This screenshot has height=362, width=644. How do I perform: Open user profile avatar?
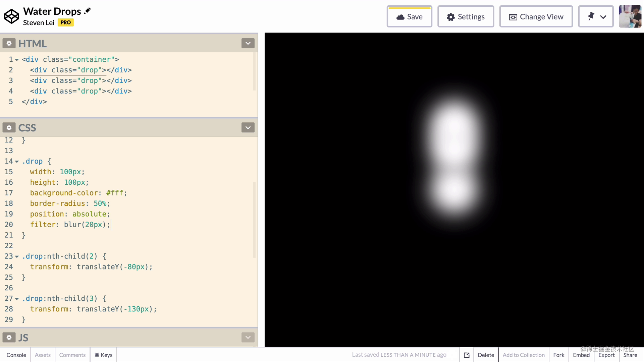click(x=630, y=16)
